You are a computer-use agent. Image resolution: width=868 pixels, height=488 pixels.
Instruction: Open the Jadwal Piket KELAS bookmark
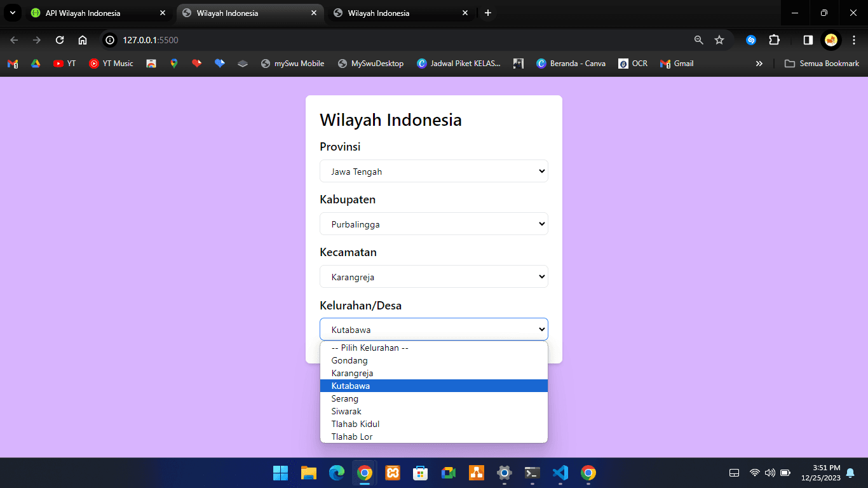459,63
